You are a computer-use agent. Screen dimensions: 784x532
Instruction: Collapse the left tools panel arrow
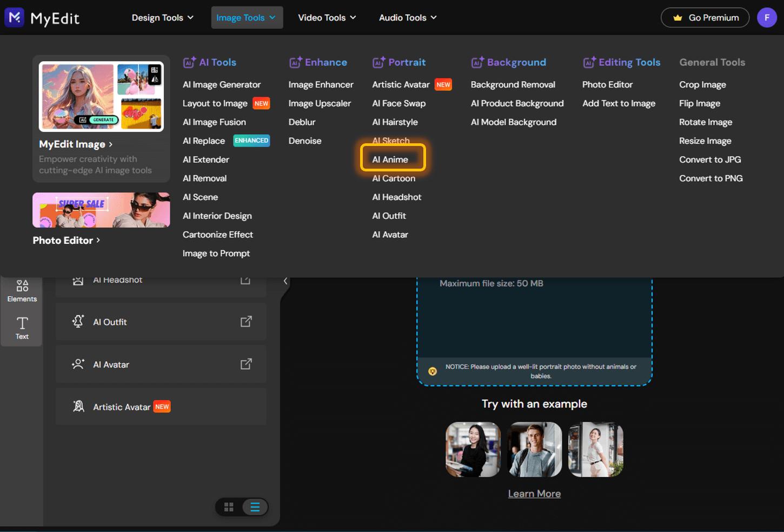pos(285,281)
